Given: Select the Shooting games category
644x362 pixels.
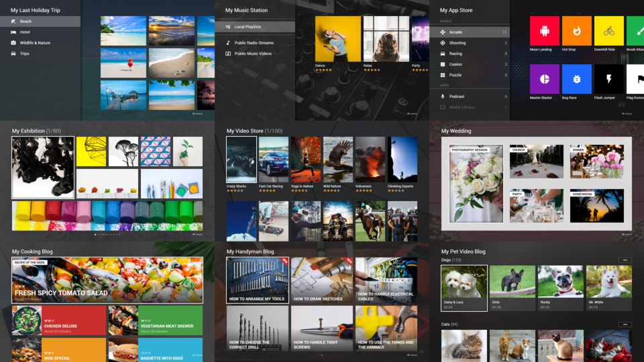Looking at the screenshot, I should pyautogui.click(x=458, y=43).
